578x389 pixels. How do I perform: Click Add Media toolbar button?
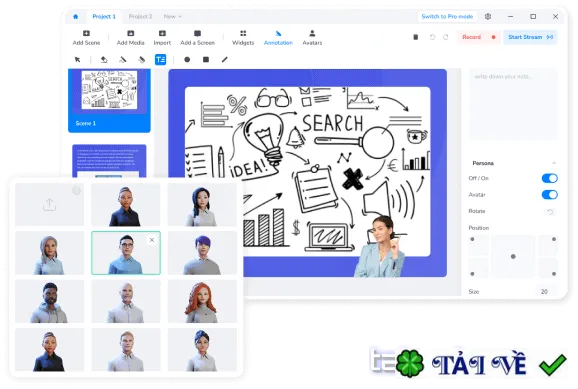click(x=130, y=38)
